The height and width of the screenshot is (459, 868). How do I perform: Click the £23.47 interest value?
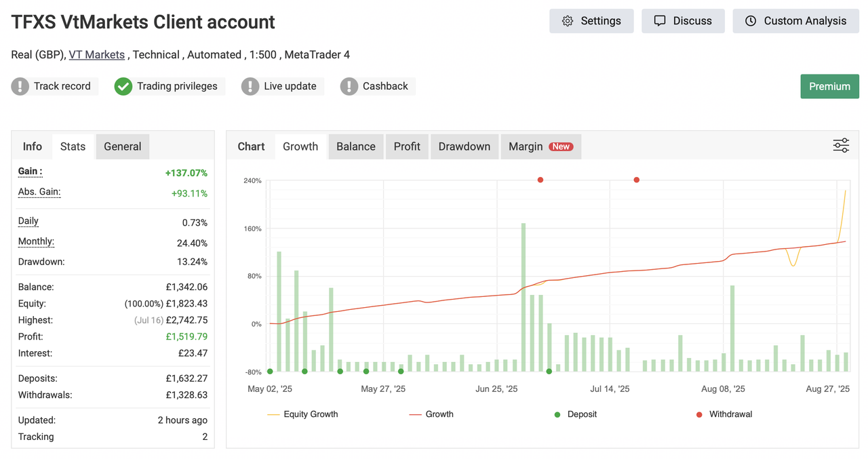(193, 353)
